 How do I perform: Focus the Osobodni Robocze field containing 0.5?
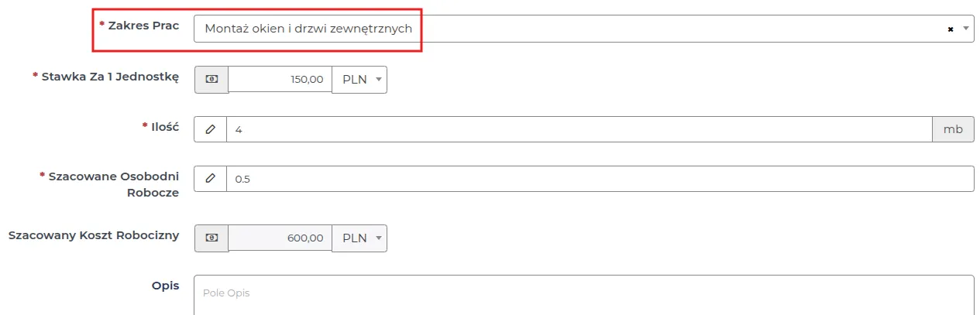(x=600, y=179)
